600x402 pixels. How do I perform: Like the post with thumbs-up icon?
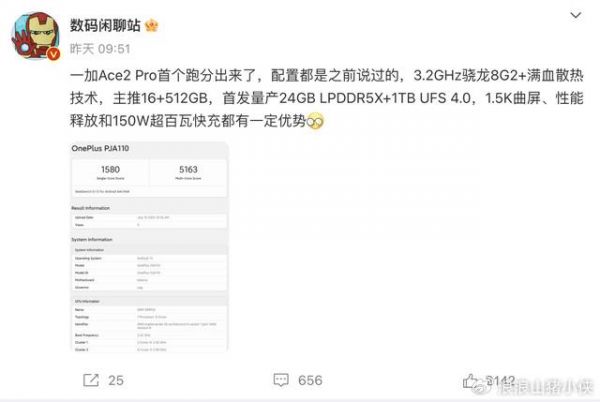(x=470, y=380)
